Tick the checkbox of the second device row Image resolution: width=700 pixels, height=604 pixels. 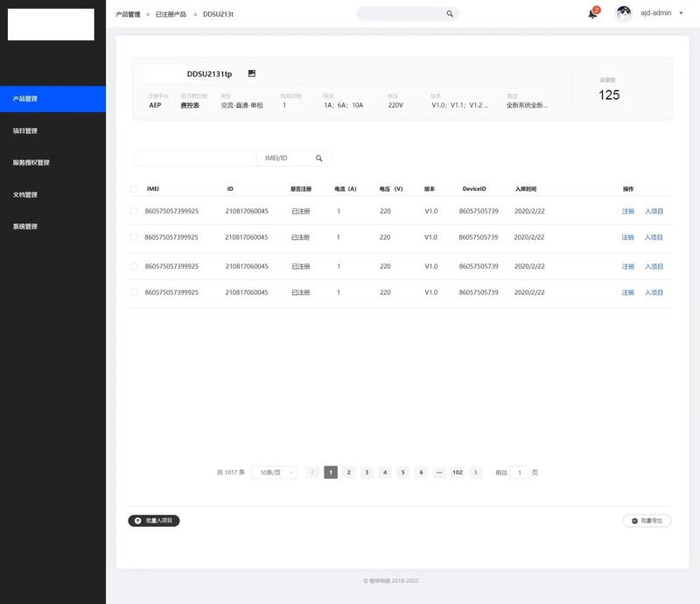[x=134, y=236]
